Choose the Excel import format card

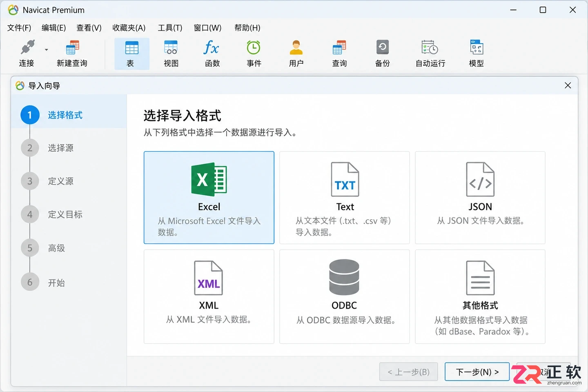(209, 198)
